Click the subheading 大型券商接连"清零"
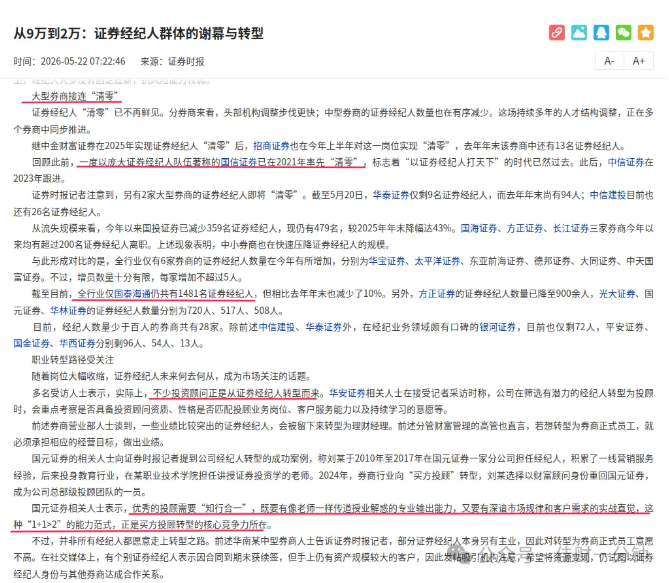Screen dimensions: 669x583 pos(75,96)
